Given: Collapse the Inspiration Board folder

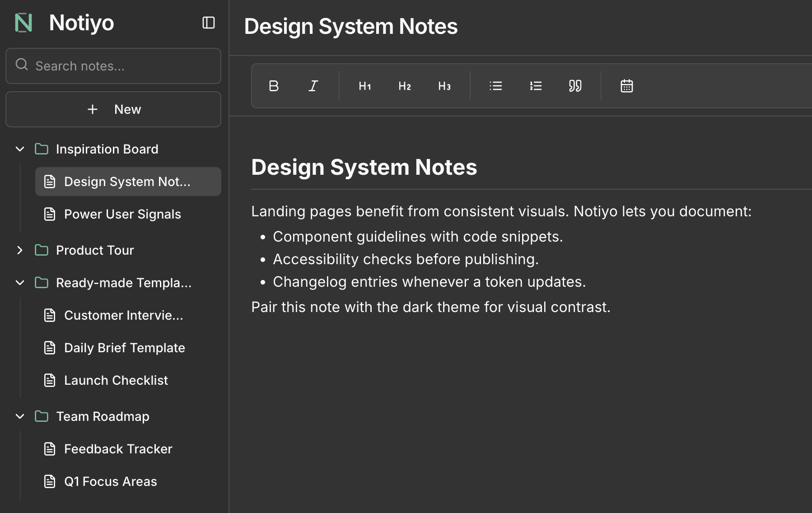Looking at the screenshot, I should point(20,149).
